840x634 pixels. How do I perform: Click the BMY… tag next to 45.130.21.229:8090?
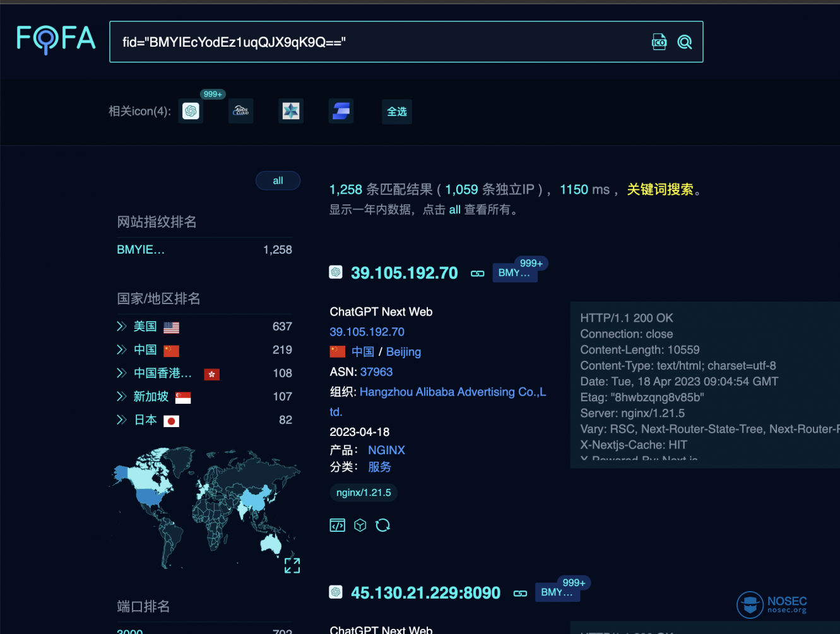[557, 592]
